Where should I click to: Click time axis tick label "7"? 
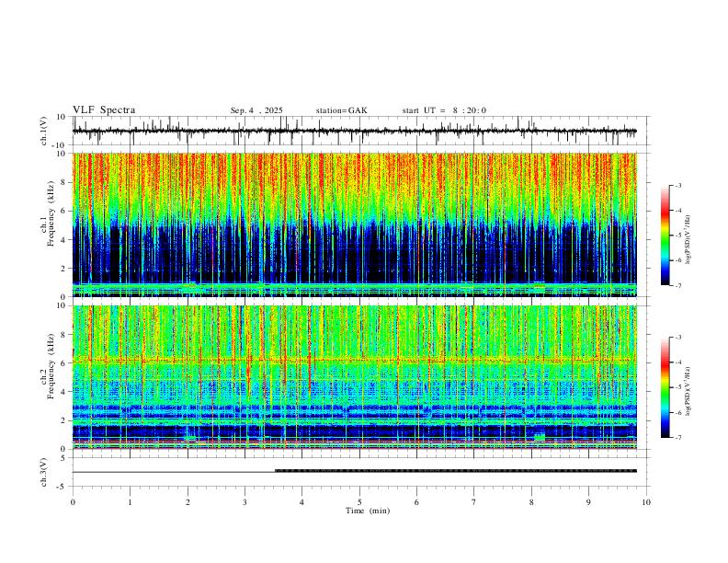point(474,502)
